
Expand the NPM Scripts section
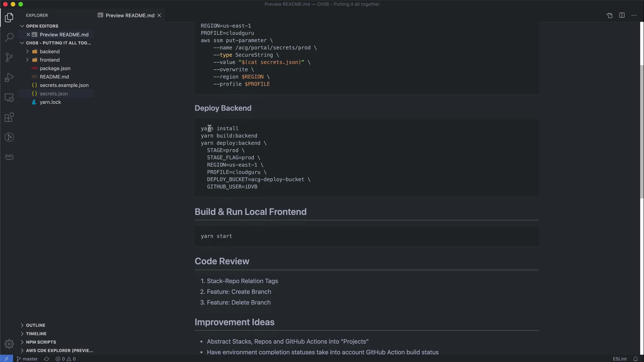(41, 342)
